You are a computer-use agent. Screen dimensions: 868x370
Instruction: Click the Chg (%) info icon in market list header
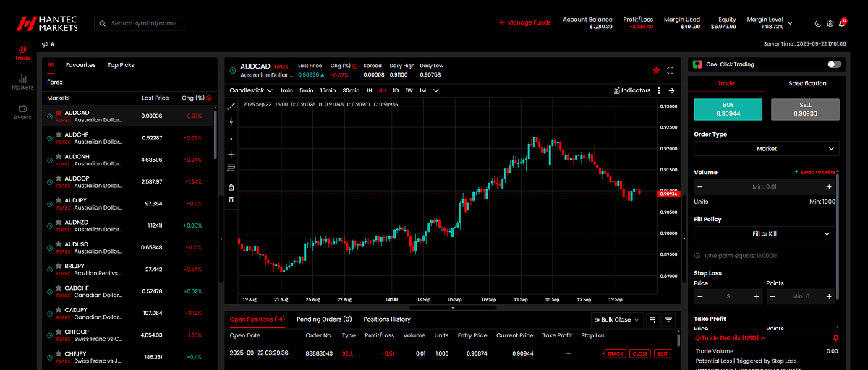[209, 98]
